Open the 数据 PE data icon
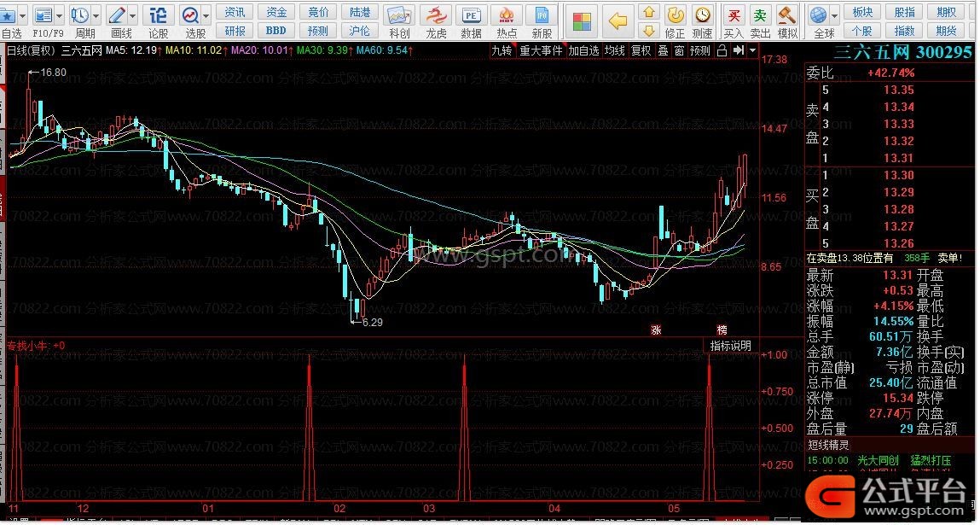 tap(472, 15)
